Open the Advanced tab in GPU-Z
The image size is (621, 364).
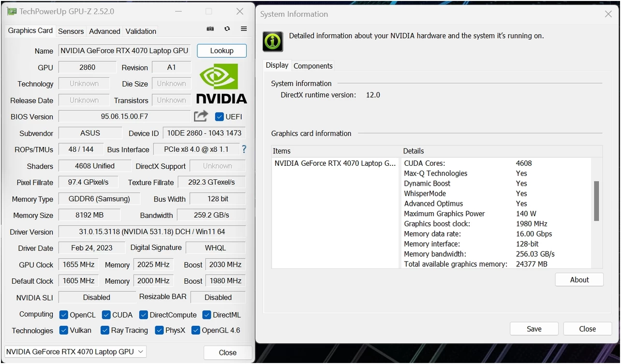coord(104,31)
